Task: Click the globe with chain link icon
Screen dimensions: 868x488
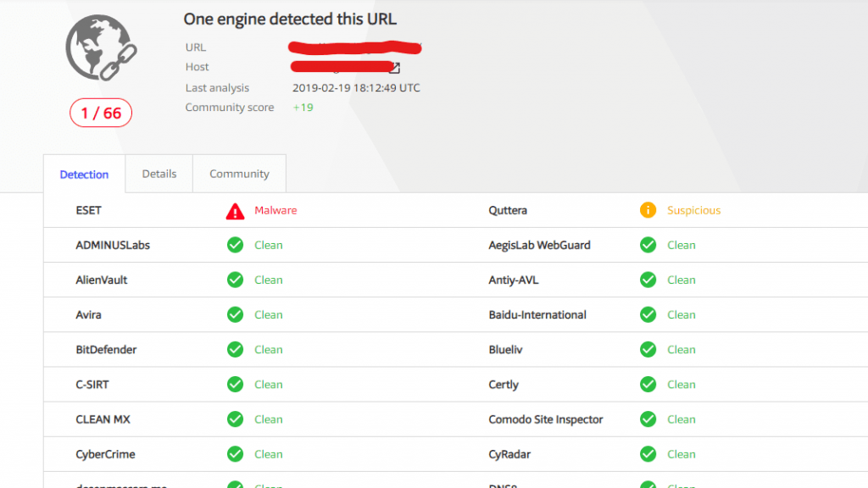Action: (102, 47)
